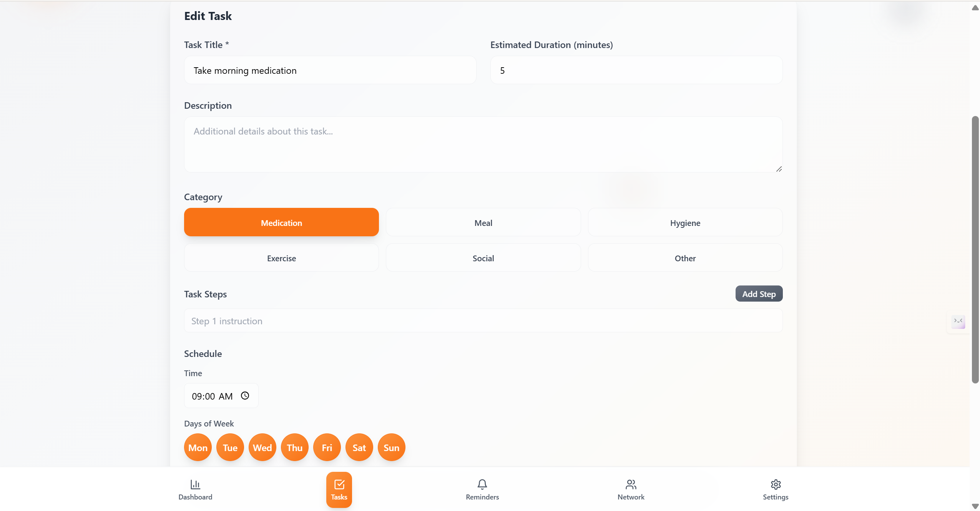The height and width of the screenshot is (511, 980).
Task: Pick the Exercise category option
Action: click(281, 258)
